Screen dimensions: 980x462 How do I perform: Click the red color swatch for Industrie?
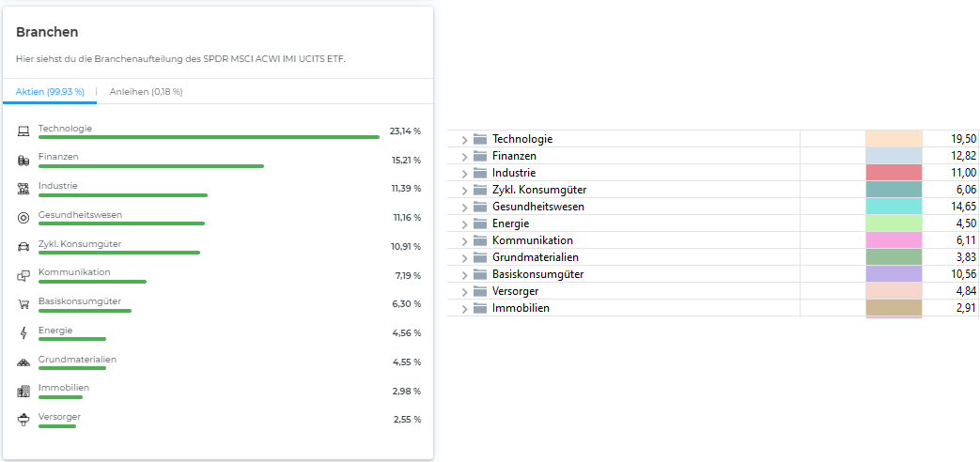pos(893,173)
